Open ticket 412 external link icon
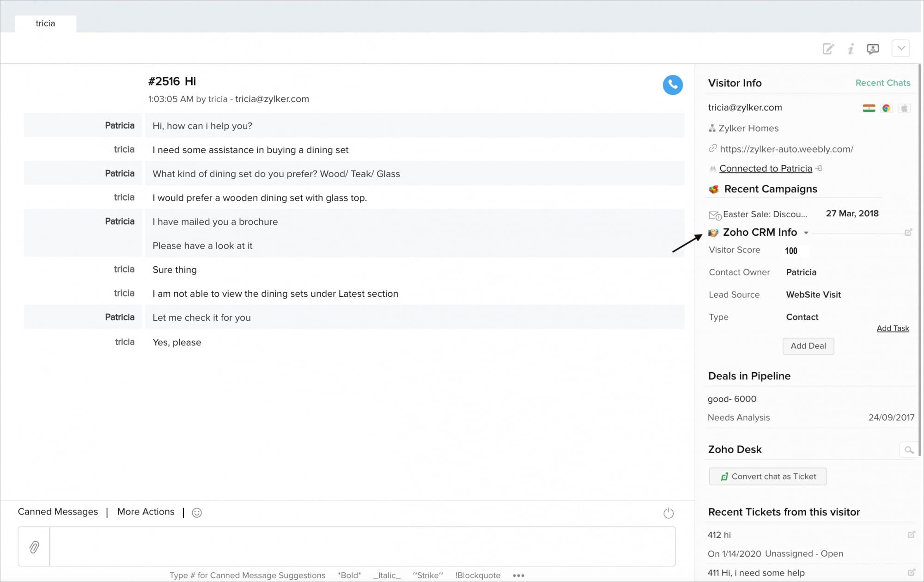 click(x=911, y=534)
